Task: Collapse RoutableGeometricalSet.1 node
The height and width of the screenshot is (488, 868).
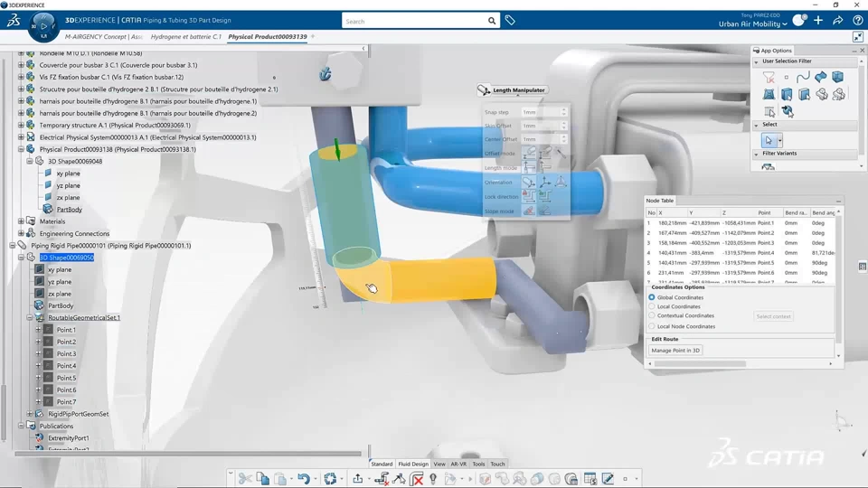Action: 30,317
